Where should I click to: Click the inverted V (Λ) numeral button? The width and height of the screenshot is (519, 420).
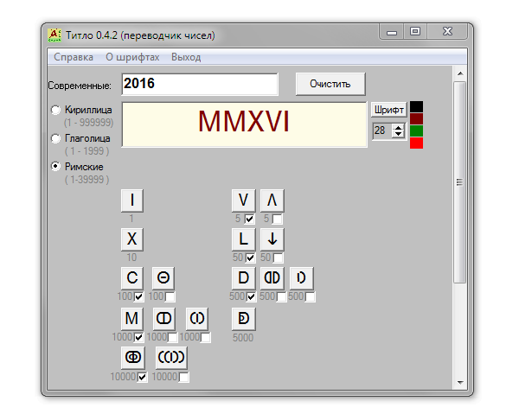pyautogui.click(x=272, y=200)
